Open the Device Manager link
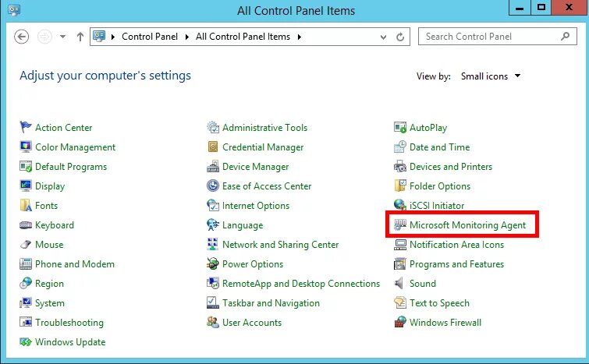589x364 pixels. click(x=255, y=167)
